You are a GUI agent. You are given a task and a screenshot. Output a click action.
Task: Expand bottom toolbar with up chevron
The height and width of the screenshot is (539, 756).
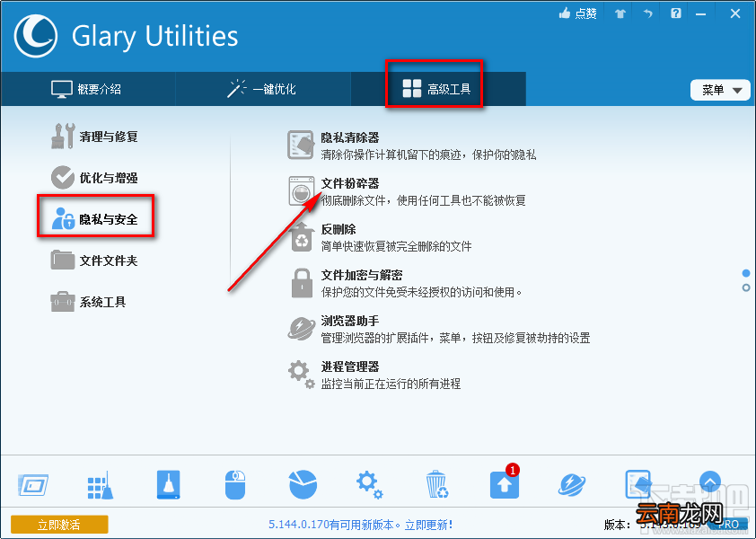click(x=709, y=482)
